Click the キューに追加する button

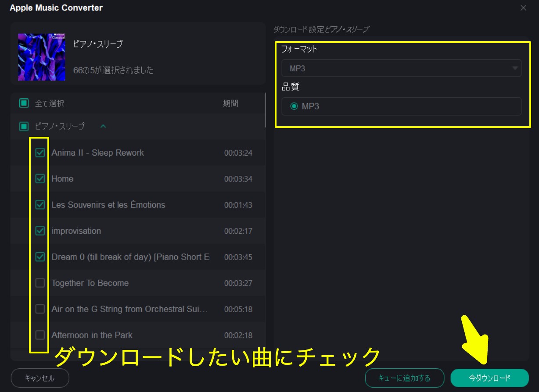(405, 378)
